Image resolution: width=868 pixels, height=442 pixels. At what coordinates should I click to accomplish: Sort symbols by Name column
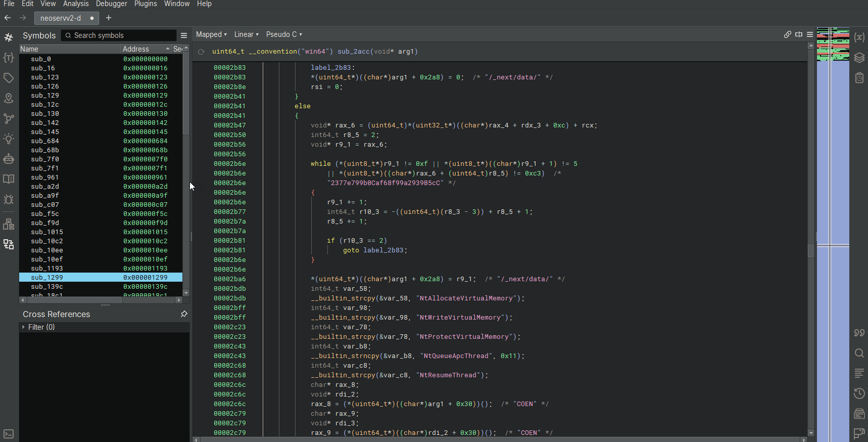(70, 49)
